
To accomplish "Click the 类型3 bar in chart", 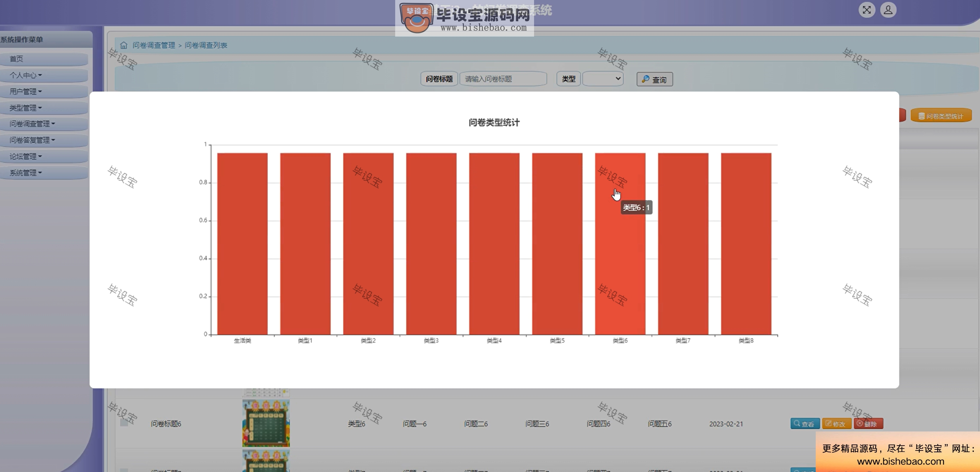I will coord(431,244).
